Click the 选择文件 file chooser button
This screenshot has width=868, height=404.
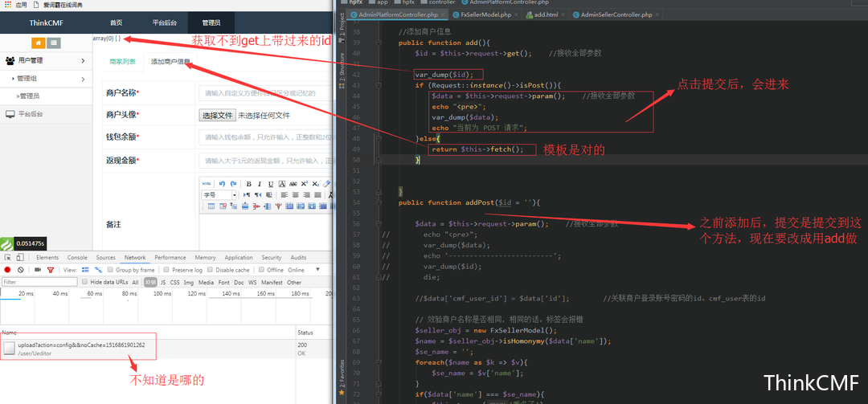click(217, 115)
